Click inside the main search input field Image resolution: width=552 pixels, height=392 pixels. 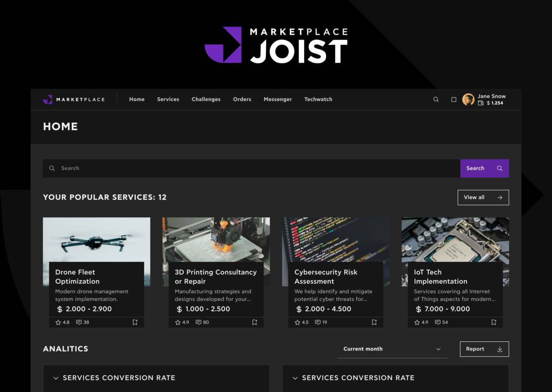click(184, 168)
